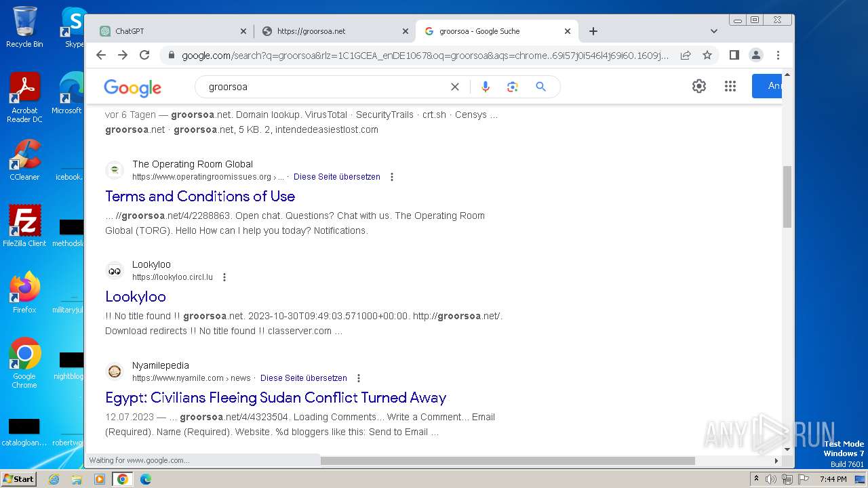
Task: Click the blue sign-in button
Action: coord(767,86)
